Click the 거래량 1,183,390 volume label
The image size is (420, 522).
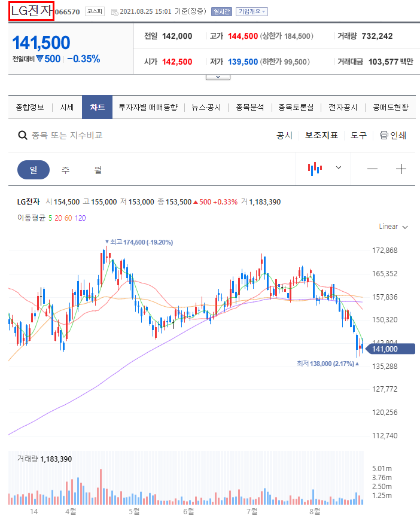click(45, 459)
